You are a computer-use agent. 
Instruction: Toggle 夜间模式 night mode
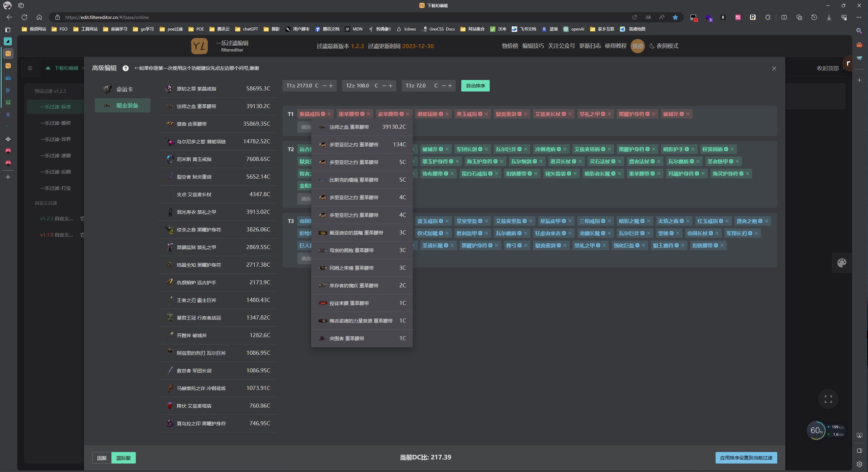(664, 46)
